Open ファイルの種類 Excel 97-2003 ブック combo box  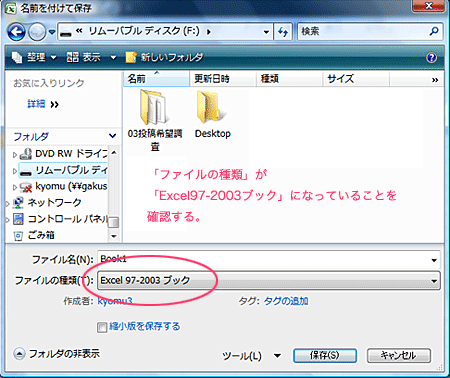[x=269, y=280]
